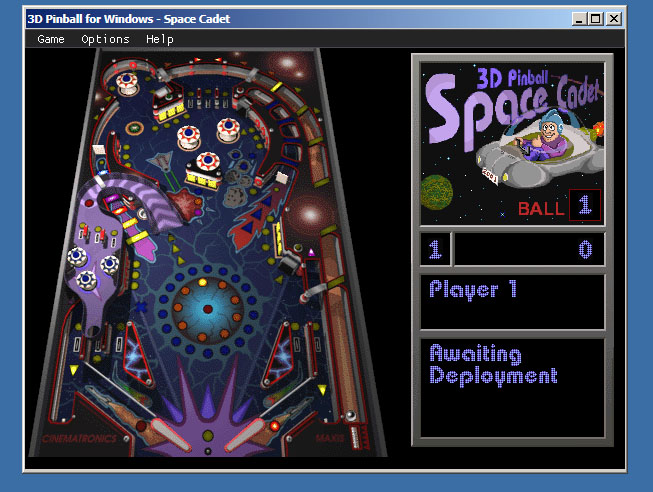Open the Options menu
Viewport: 653px width, 492px height.
(x=105, y=39)
